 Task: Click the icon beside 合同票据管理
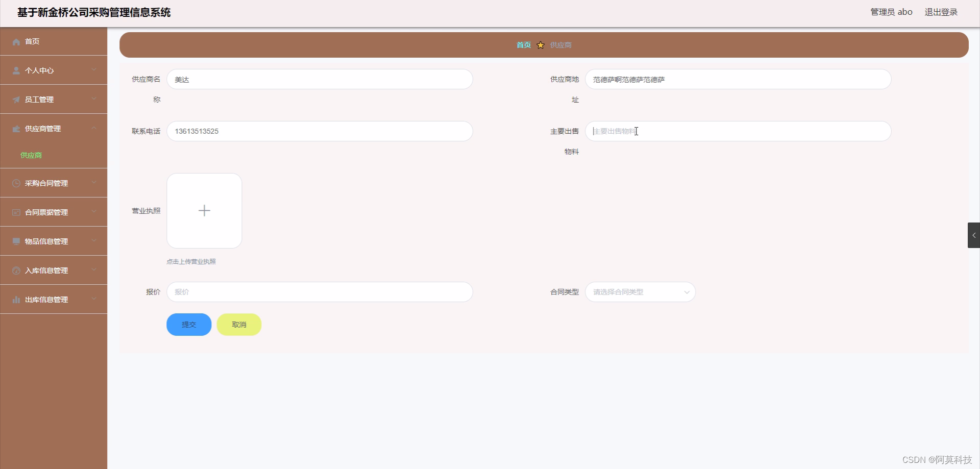tap(16, 212)
